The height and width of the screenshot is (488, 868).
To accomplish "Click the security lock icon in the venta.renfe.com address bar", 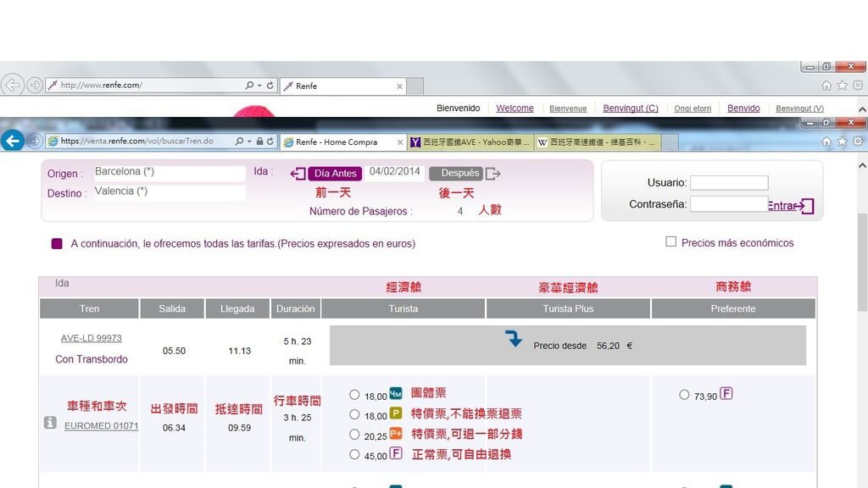I will 259,141.
